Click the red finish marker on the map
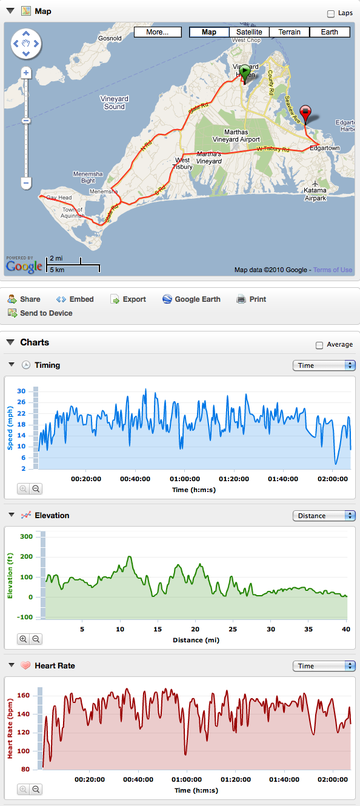This screenshot has height=806, width=360. click(306, 115)
